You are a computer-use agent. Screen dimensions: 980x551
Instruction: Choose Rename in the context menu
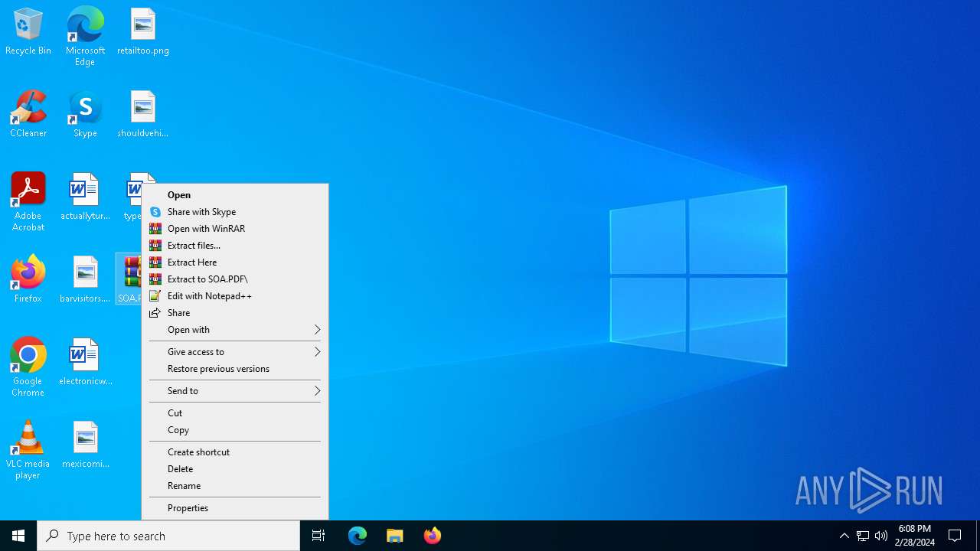[x=235, y=486]
